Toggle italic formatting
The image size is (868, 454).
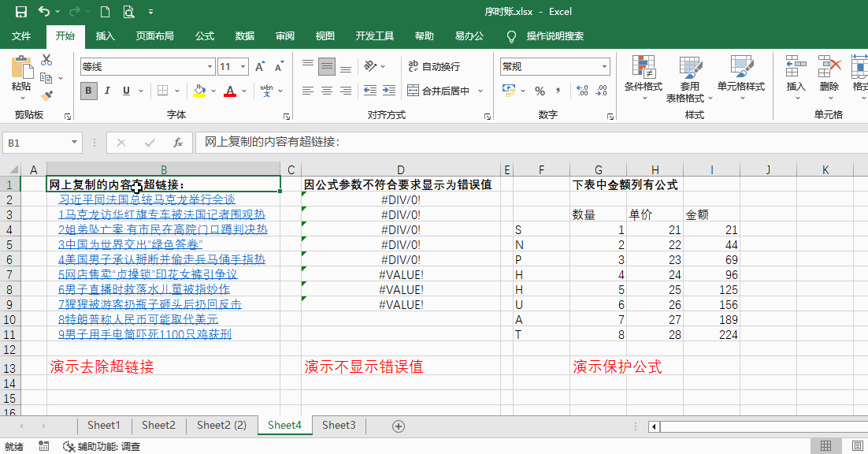107,90
